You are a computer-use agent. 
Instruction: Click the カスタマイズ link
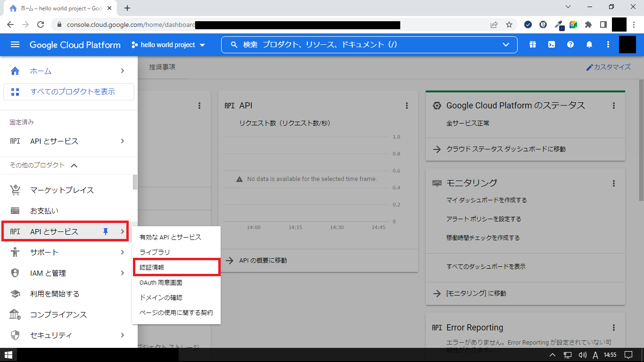pyautogui.click(x=608, y=67)
